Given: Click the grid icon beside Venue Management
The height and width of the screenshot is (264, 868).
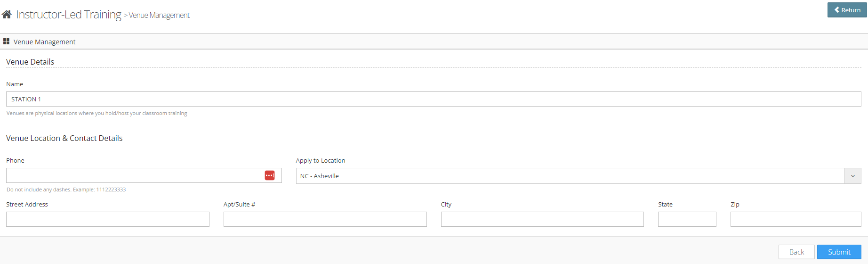Looking at the screenshot, I should [x=6, y=41].
